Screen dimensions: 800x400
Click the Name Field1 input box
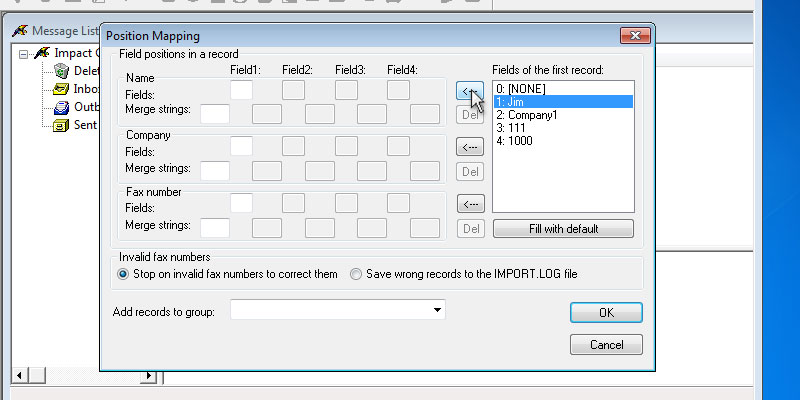point(241,90)
